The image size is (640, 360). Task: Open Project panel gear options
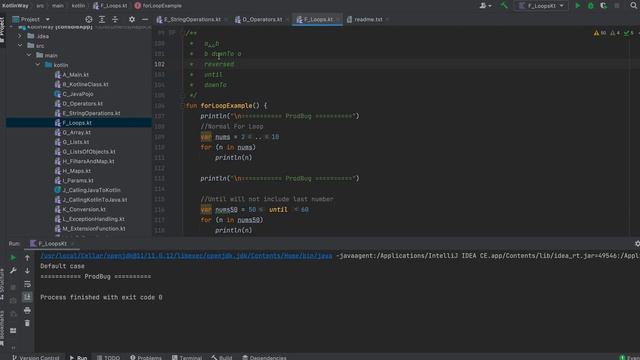[132, 19]
